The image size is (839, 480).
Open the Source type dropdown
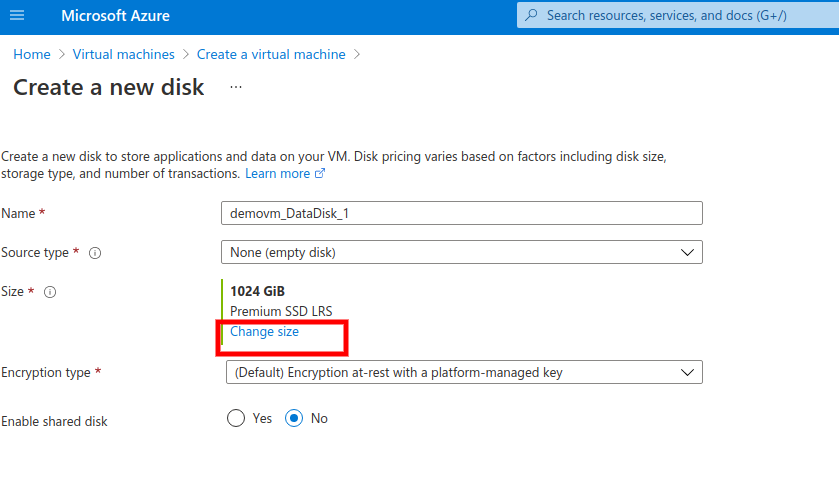coord(461,252)
